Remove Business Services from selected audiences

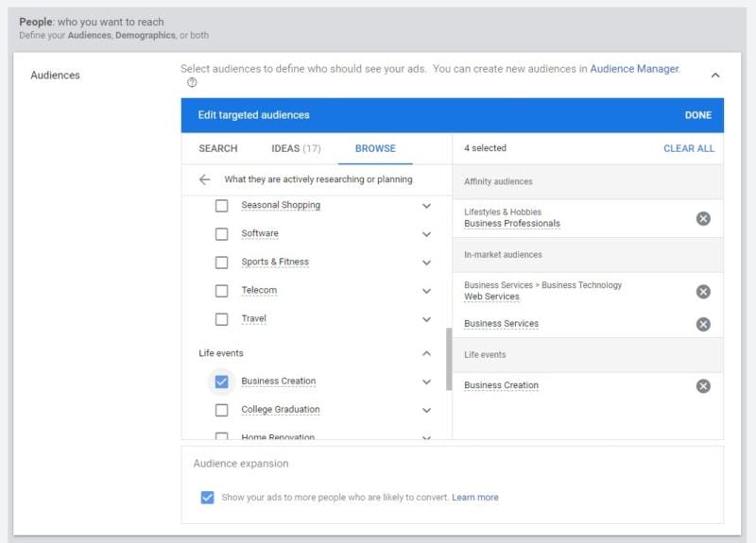tap(703, 324)
